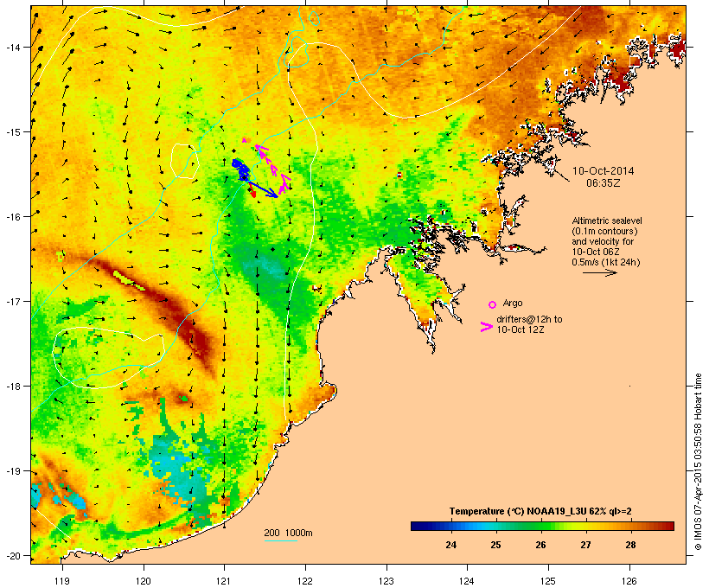This screenshot has width=709, height=588.
Task: Click the color bar value '24'
Action: click(450, 545)
